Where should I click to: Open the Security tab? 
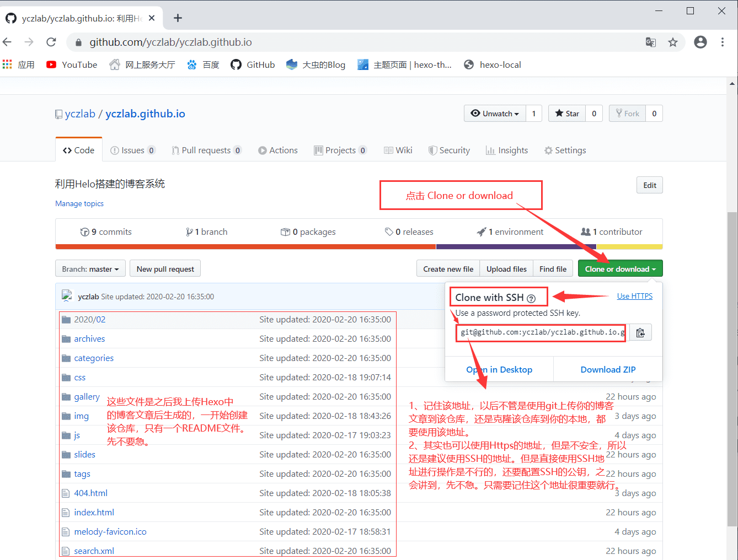(x=449, y=150)
